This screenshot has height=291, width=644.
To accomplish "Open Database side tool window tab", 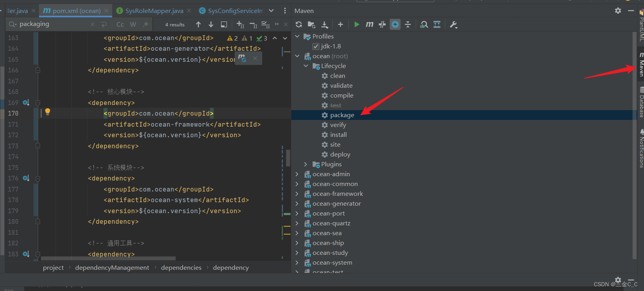I will point(641,102).
